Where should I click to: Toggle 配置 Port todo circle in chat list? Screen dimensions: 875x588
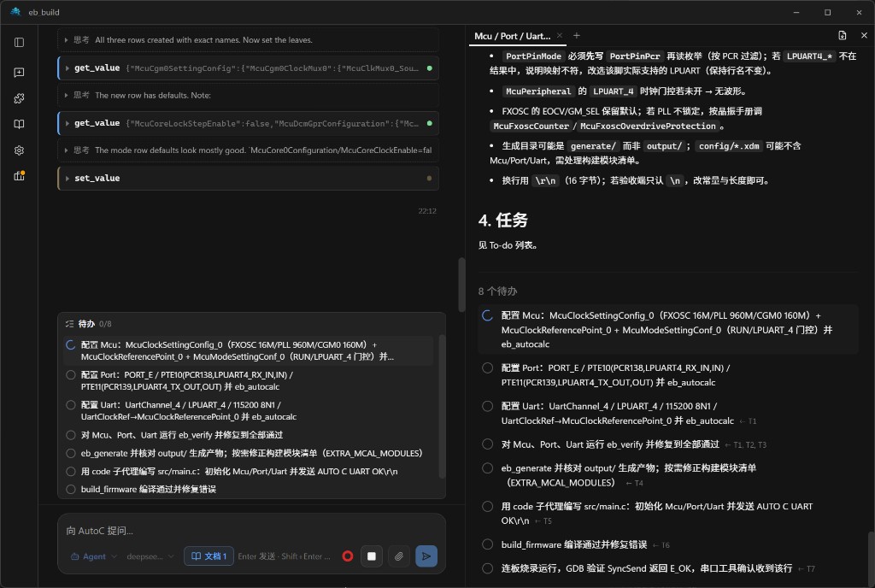(x=70, y=375)
